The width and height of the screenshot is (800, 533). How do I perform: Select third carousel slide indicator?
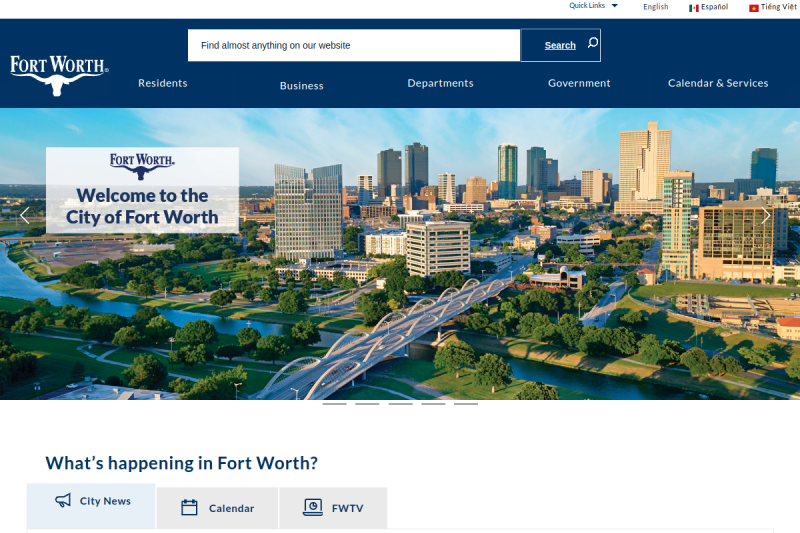(x=401, y=404)
